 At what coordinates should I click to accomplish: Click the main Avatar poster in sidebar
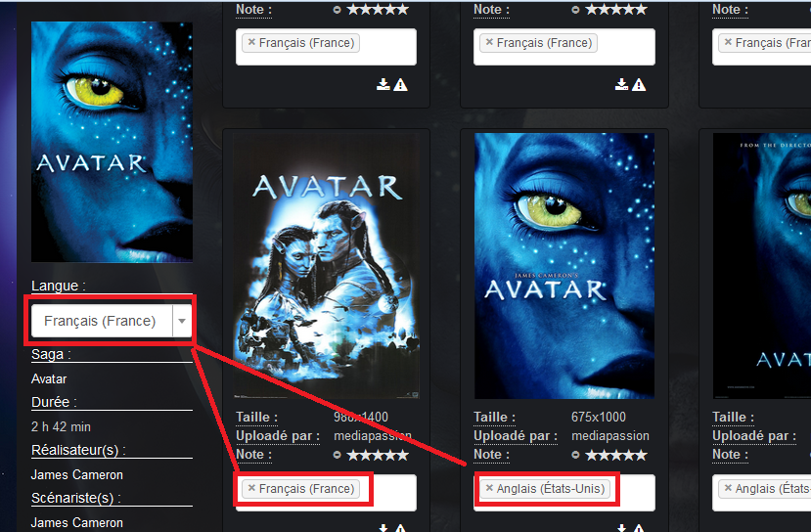click(x=112, y=142)
